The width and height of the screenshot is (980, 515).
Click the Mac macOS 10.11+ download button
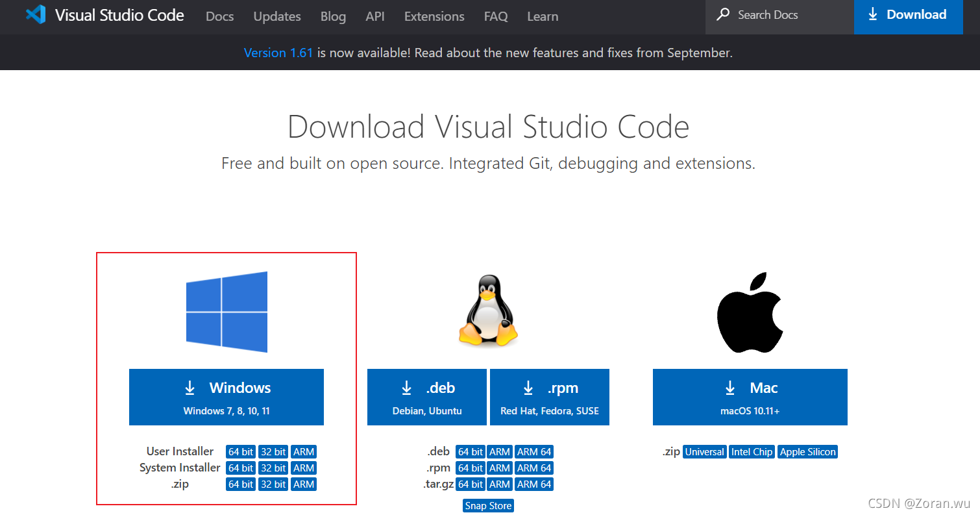tap(750, 397)
